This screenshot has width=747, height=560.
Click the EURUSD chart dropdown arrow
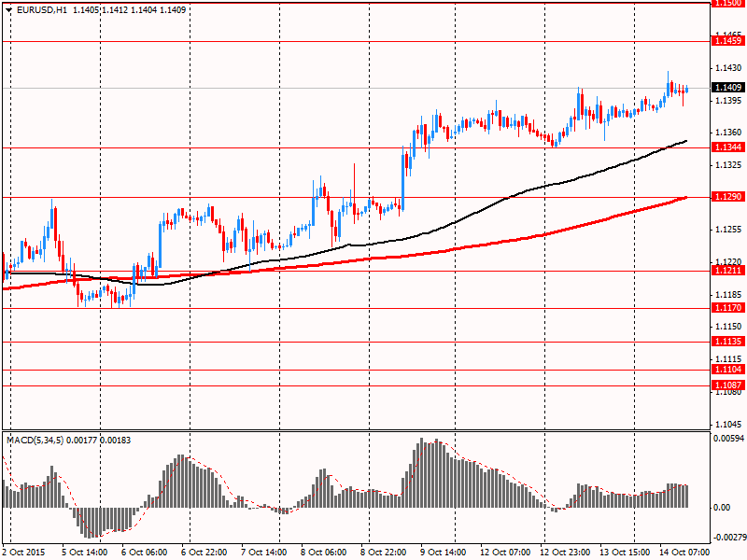[x=8, y=9]
